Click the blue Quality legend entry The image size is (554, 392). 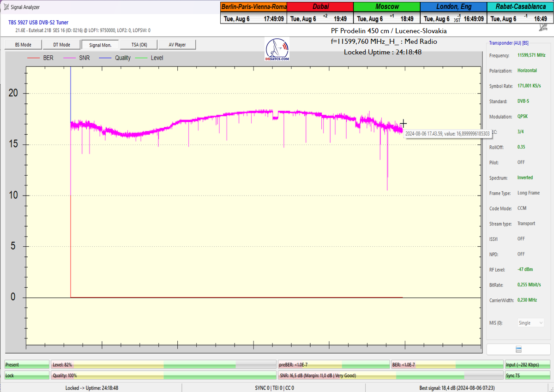click(x=116, y=58)
